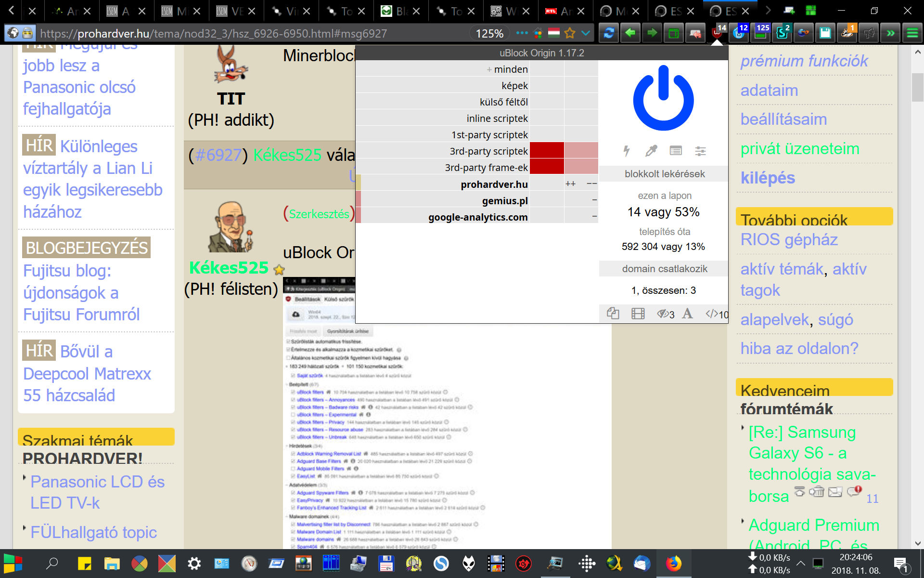The image size is (924, 578).
Task: Click the URL address field
Action: click(x=250, y=33)
